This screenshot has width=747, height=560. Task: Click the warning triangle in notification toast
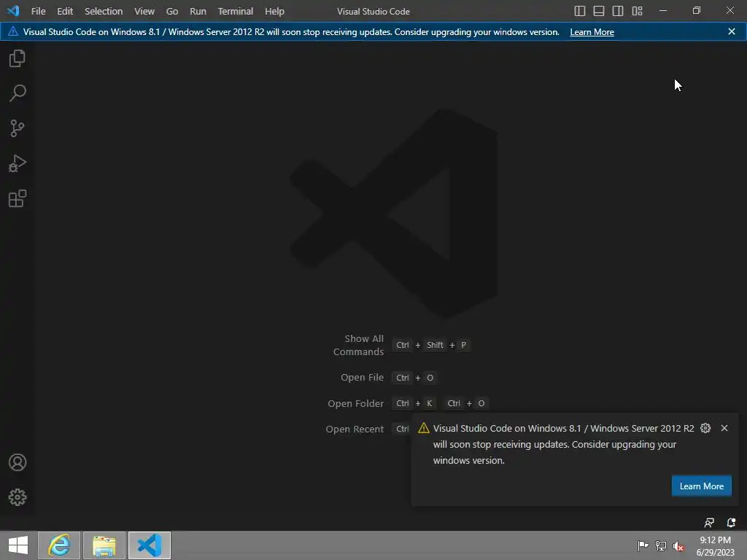(424, 428)
